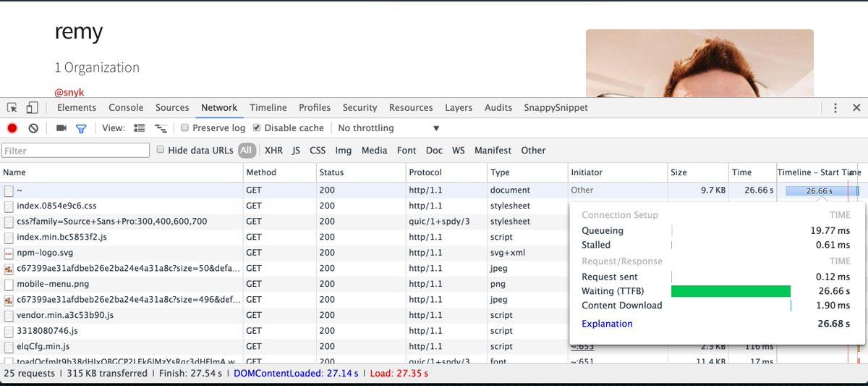
Task: Toggle the filter funnel icon
Action: 81,128
